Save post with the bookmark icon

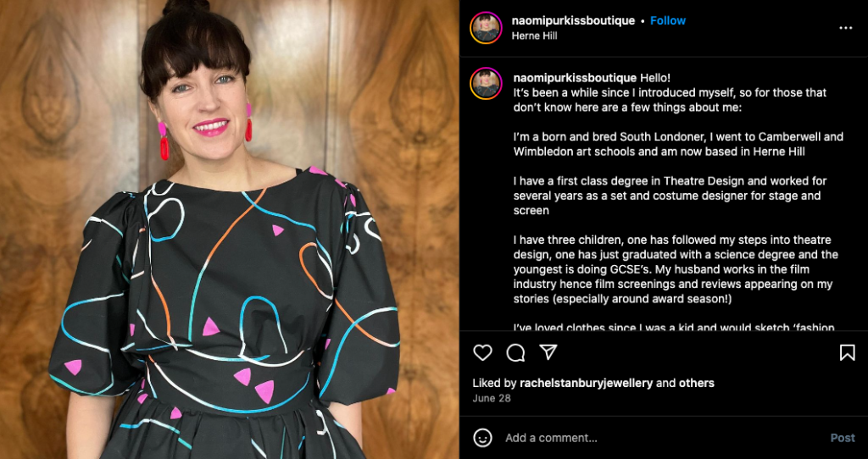pyautogui.click(x=847, y=353)
